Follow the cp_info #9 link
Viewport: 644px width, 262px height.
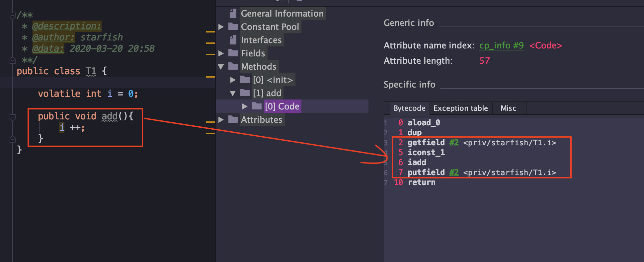(501, 45)
